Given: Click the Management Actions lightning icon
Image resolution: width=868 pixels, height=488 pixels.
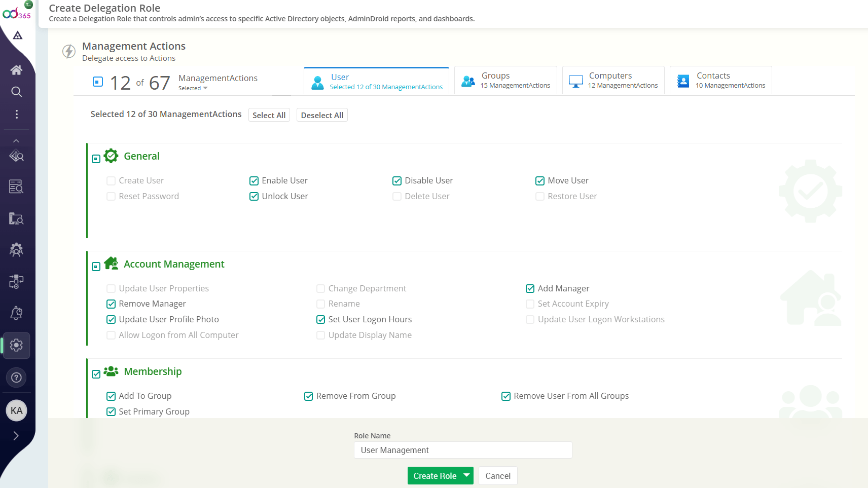Looking at the screenshot, I should tap(69, 51).
